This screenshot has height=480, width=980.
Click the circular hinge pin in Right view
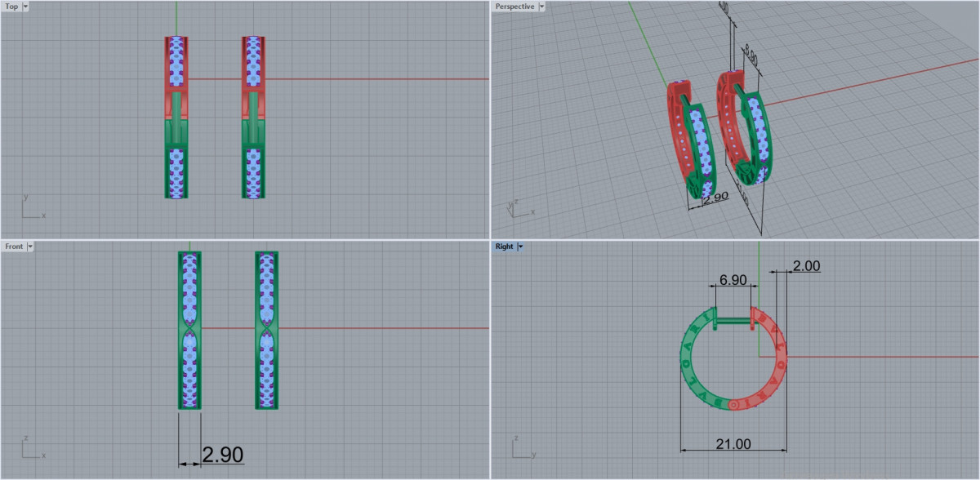733,403
